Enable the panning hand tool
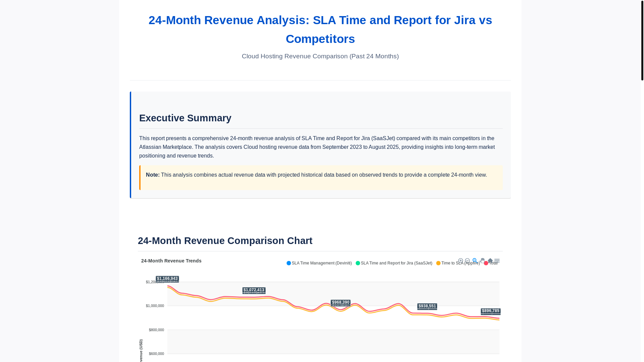Image resolution: width=644 pixels, height=362 pixels. [482, 260]
